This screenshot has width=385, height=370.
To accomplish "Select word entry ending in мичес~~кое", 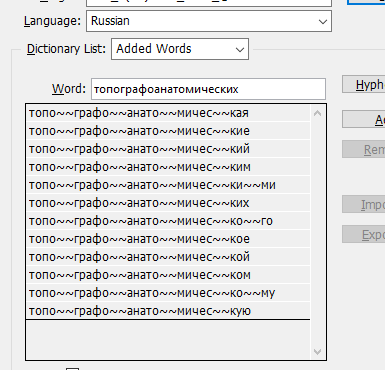I will [x=168, y=239].
